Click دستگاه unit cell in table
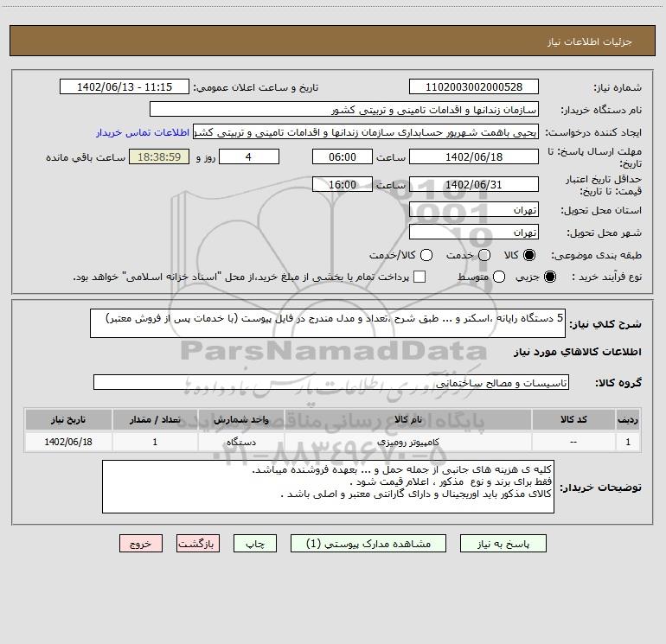Screen dimensions: 666x644 240,442
